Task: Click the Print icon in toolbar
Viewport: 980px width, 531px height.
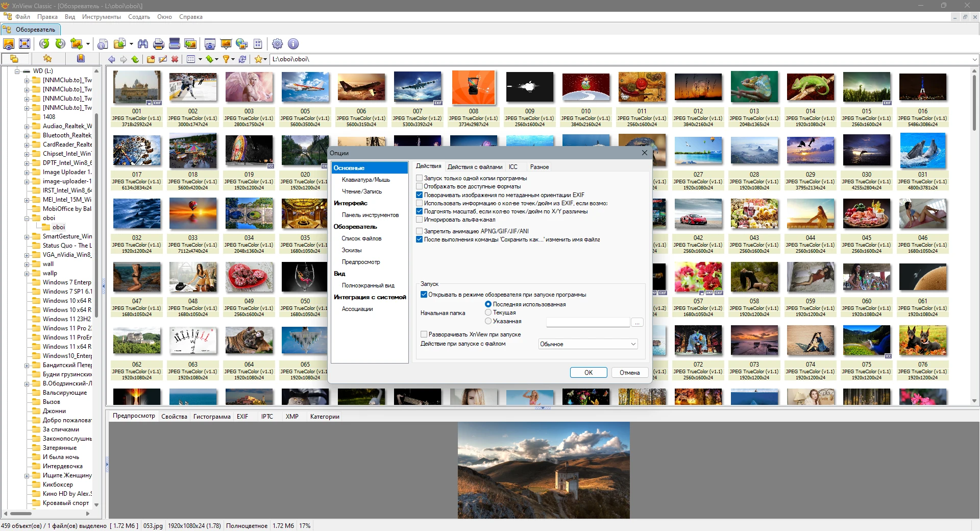Action: point(158,44)
